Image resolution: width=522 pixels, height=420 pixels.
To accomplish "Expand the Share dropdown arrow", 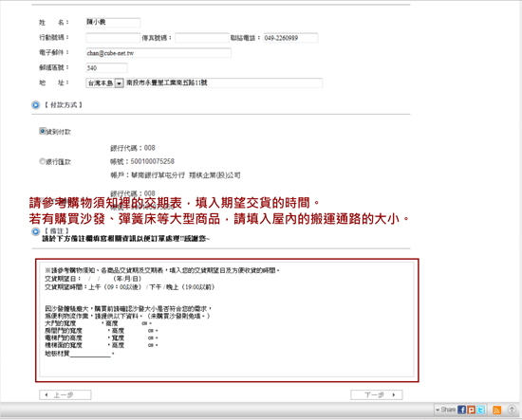I will 438,410.
